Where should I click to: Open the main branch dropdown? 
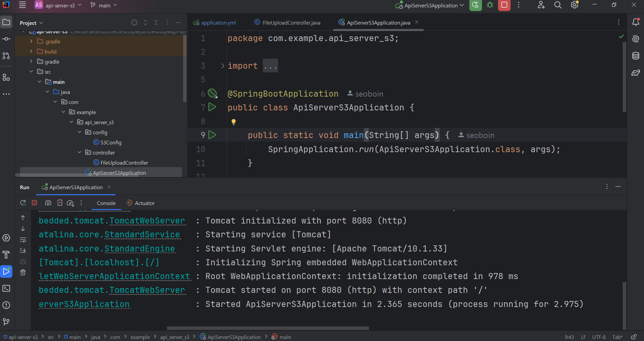point(104,5)
